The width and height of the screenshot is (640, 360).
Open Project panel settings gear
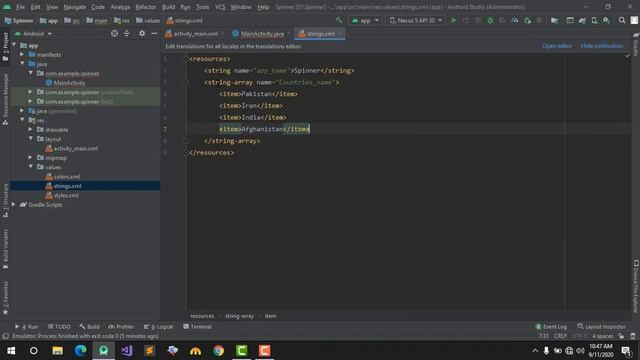(142, 33)
